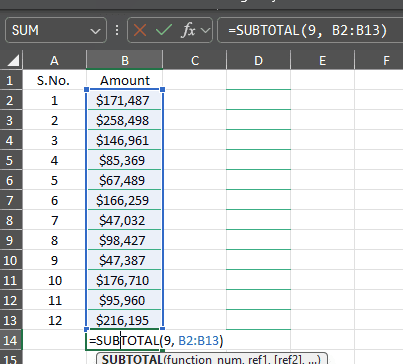
Task: Click serial number 12 in column A
Action: click(x=55, y=320)
